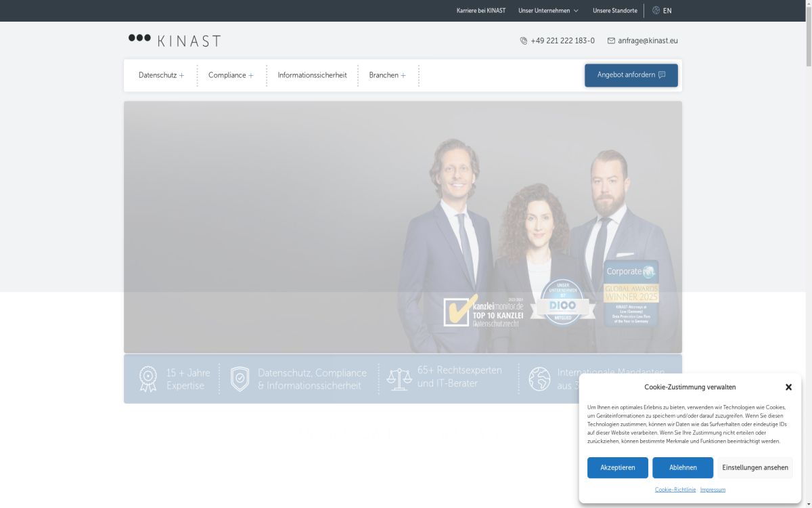Open the Cookie-Richtlinie link

[x=675, y=490]
